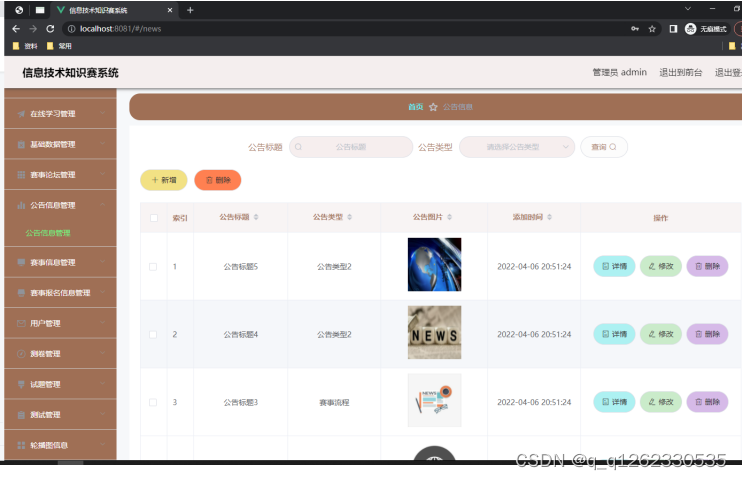Click the 轮播图信息 tiles icon

tap(21, 445)
